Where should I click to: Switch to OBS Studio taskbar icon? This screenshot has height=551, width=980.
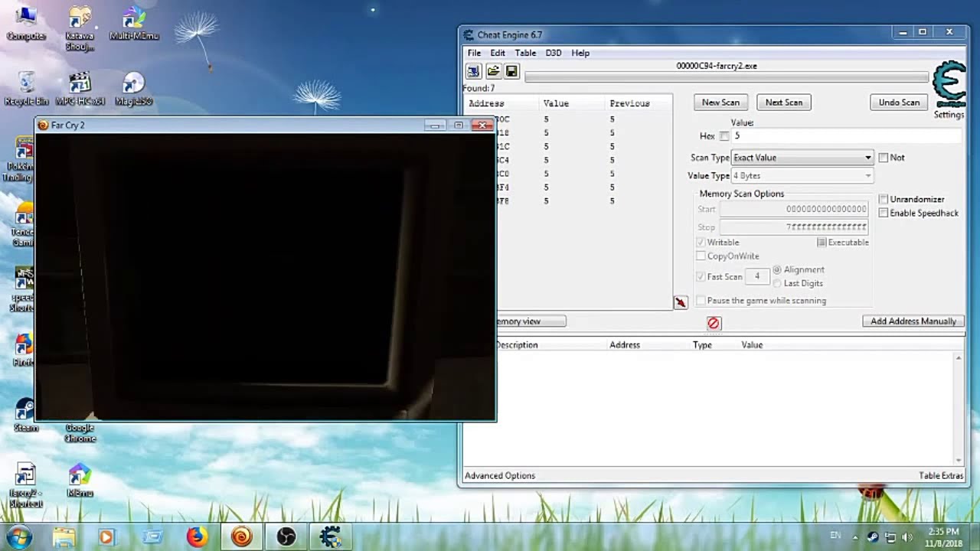click(x=286, y=536)
